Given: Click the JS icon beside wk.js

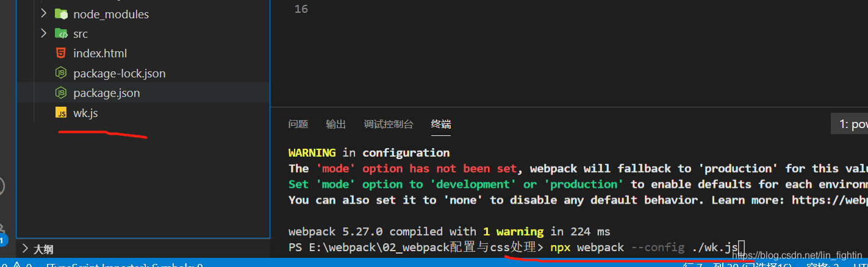Looking at the screenshot, I should (x=61, y=113).
